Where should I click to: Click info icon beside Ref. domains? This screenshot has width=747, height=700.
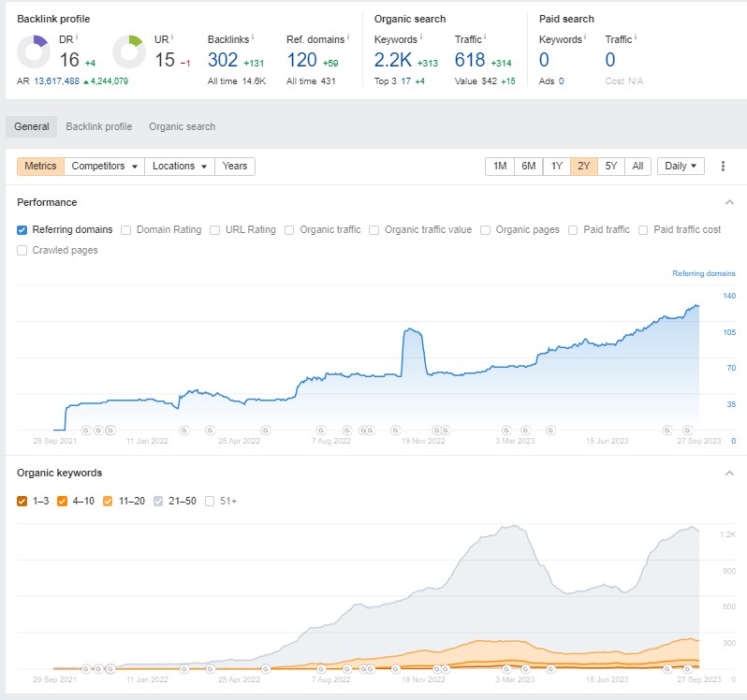point(348,36)
